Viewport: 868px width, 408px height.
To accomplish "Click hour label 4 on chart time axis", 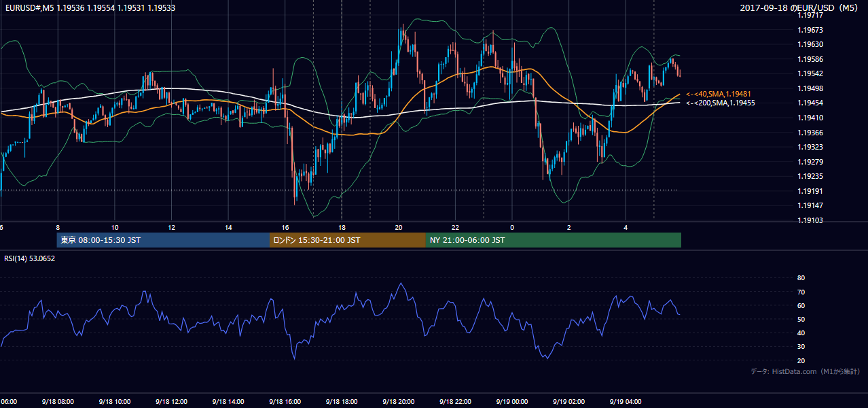I will pos(626,227).
